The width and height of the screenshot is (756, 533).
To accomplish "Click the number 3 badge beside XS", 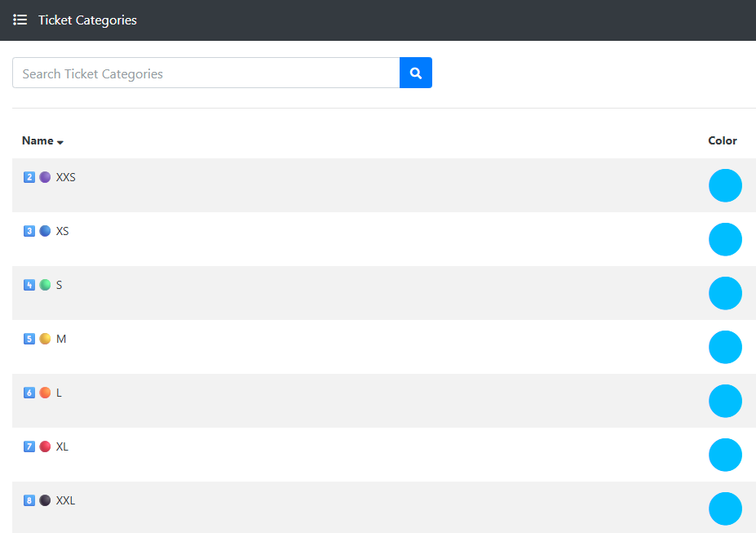I will (29, 231).
